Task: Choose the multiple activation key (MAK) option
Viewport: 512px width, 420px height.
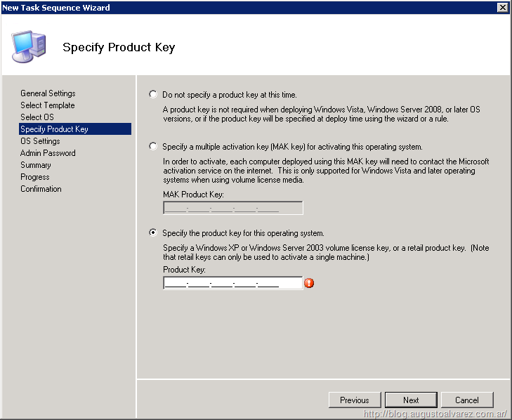Action: tap(153, 147)
